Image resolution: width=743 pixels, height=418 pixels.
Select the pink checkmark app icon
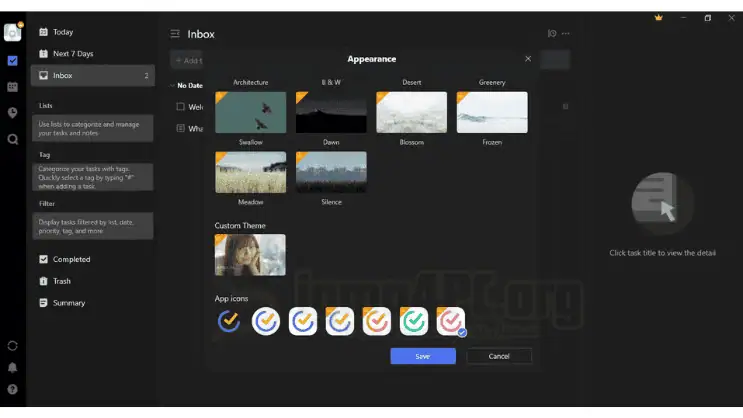coord(451,321)
